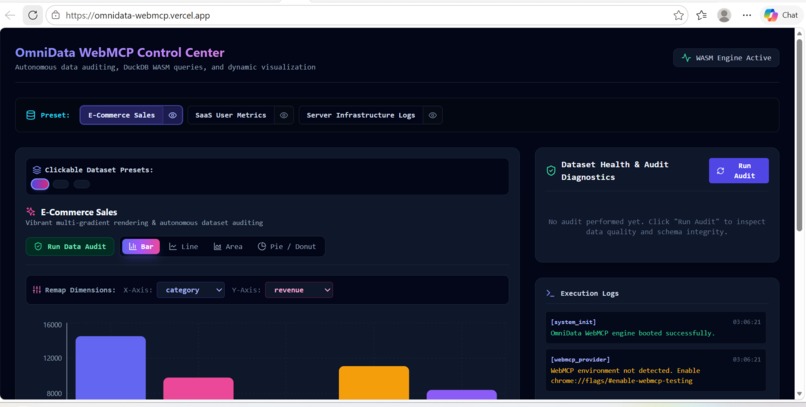Click the OmniData WebMCP Control Center title

pos(120,52)
